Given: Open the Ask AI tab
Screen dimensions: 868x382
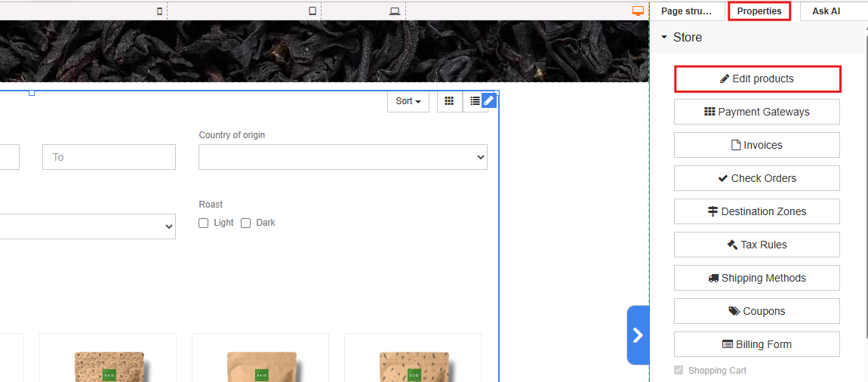Looking at the screenshot, I should click(x=826, y=11).
